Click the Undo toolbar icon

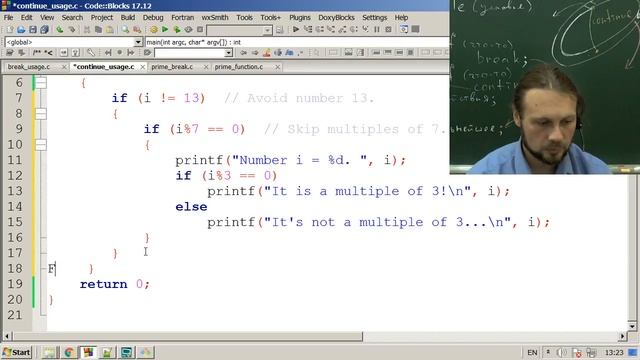pyautogui.click(x=60, y=29)
